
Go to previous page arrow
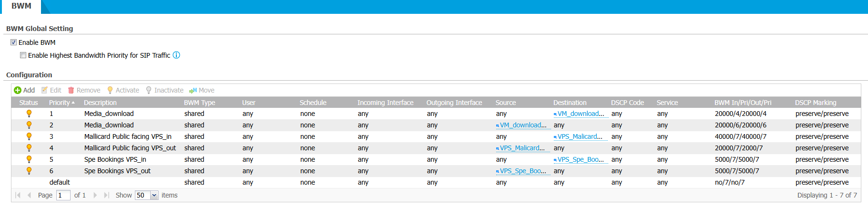(x=29, y=195)
